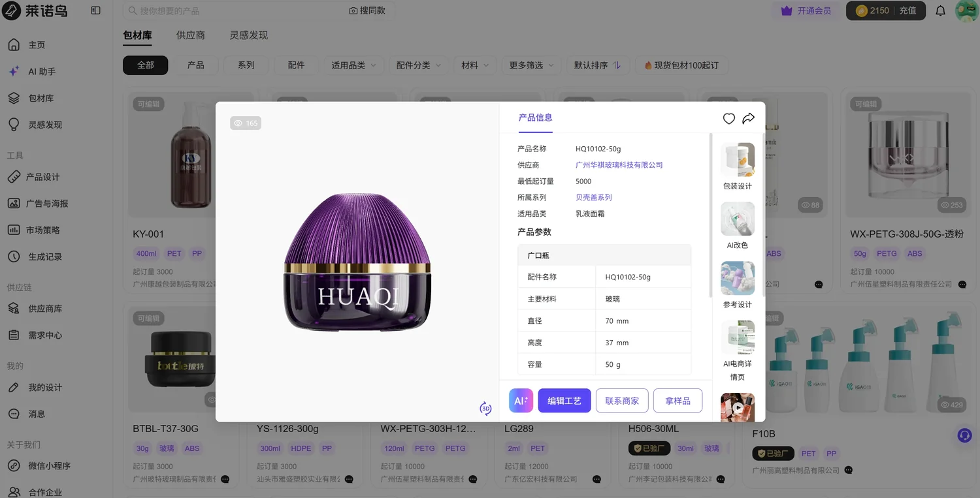Click the notification bell icon
Image resolution: width=980 pixels, height=498 pixels.
click(940, 10)
